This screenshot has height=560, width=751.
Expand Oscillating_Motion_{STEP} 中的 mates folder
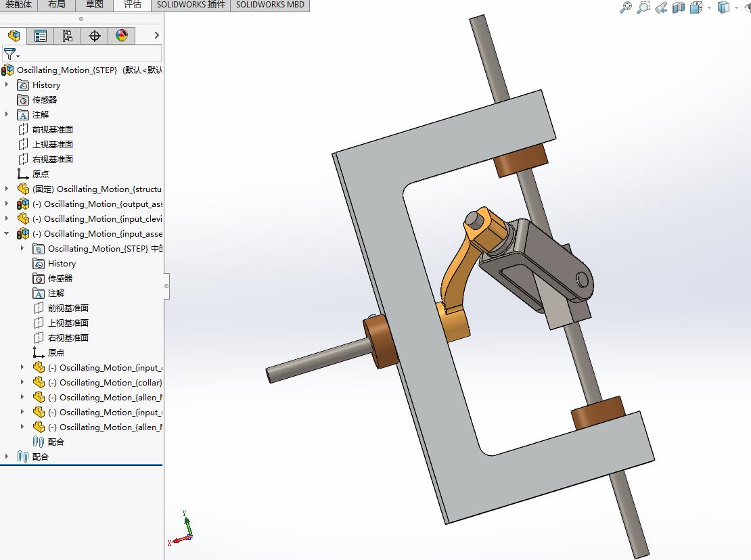(x=22, y=248)
